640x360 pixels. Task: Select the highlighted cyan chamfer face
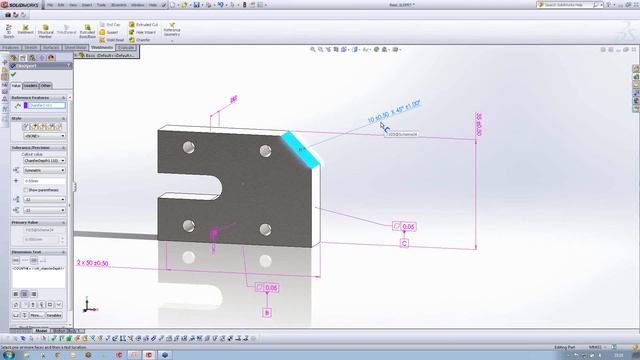[301, 149]
